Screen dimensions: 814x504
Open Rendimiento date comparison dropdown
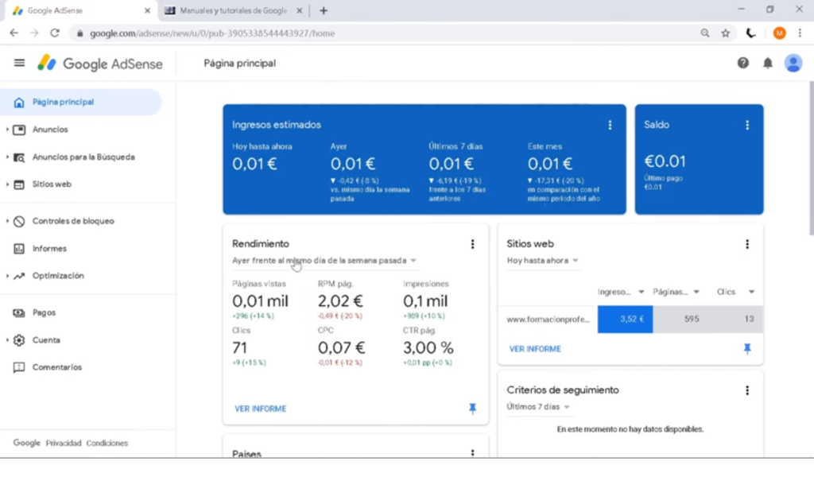tap(324, 261)
